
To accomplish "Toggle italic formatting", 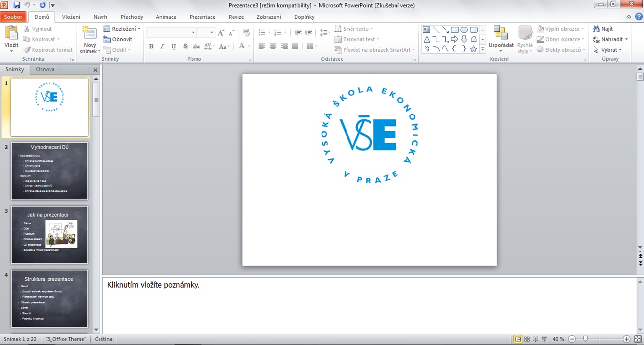I will click(x=162, y=46).
